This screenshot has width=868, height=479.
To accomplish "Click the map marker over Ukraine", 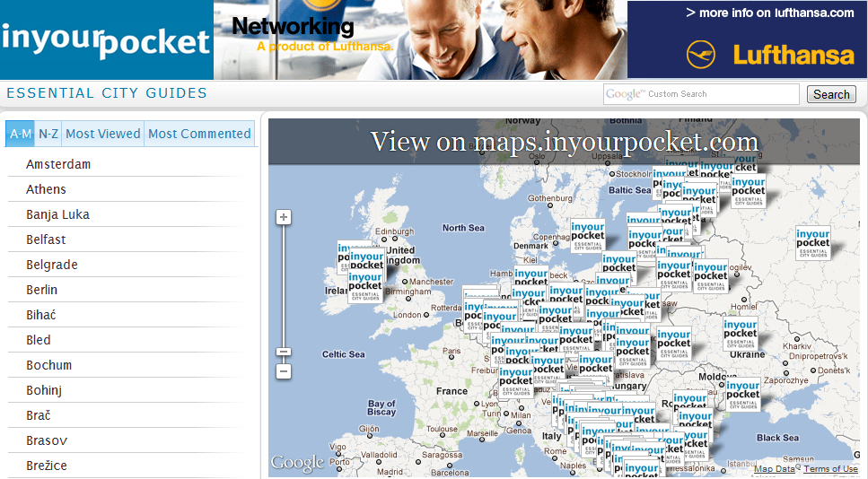I will 741,334.
